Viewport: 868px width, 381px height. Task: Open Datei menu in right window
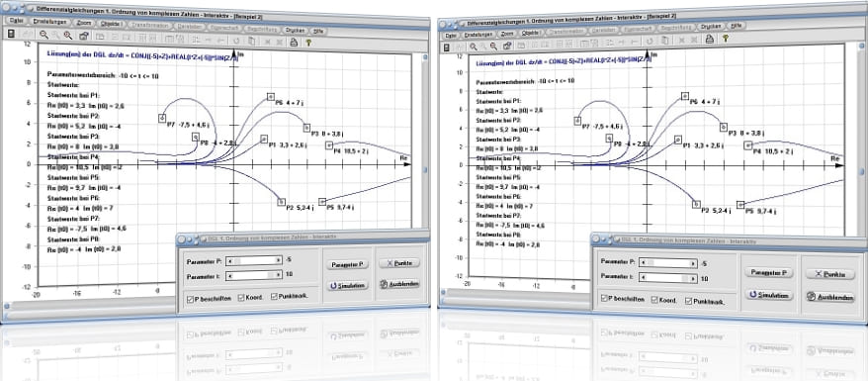tap(451, 35)
